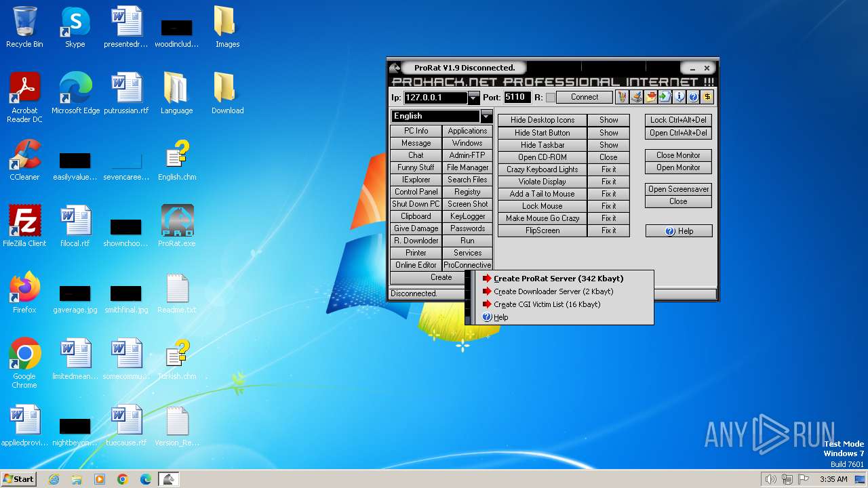Choose Create ProRat Server (342 Kbayt)
The image size is (868, 488).
pos(559,279)
